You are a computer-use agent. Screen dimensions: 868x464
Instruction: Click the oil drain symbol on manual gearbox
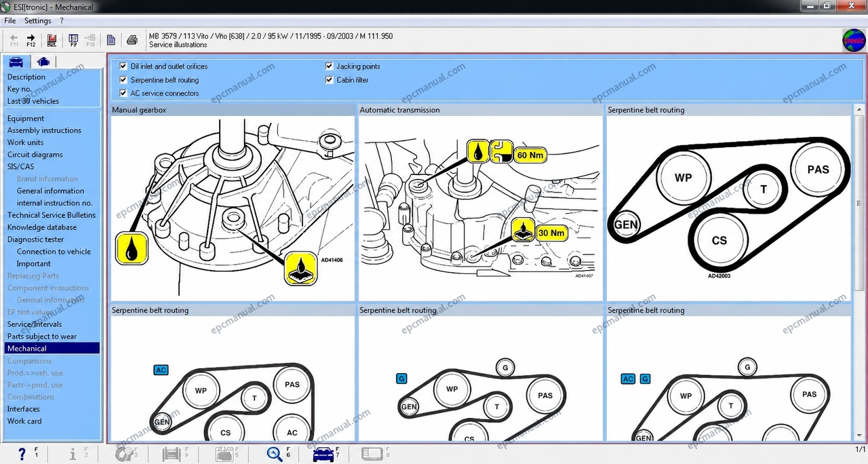coord(300,268)
